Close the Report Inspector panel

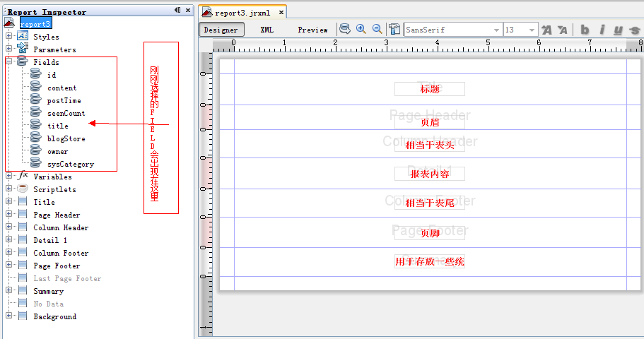click(188, 10)
